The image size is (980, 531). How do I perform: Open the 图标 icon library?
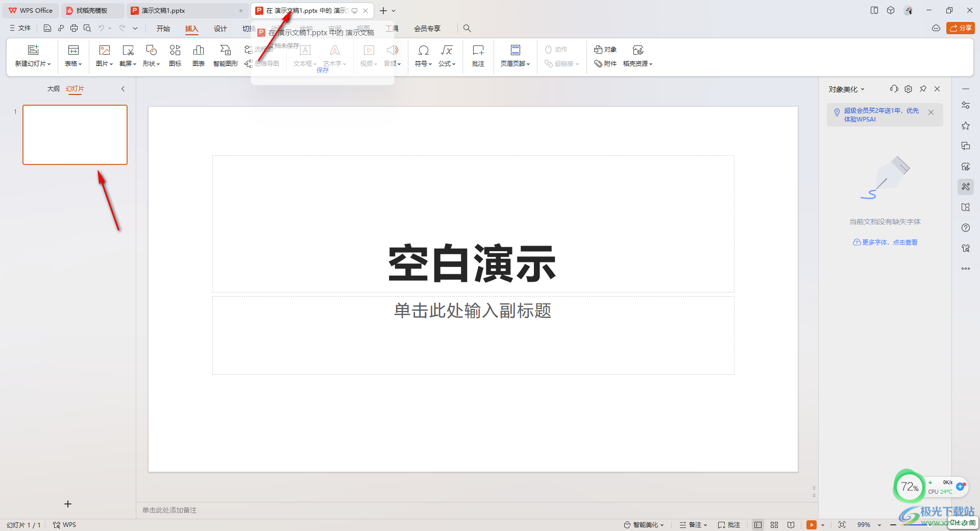pyautogui.click(x=175, y=55)
